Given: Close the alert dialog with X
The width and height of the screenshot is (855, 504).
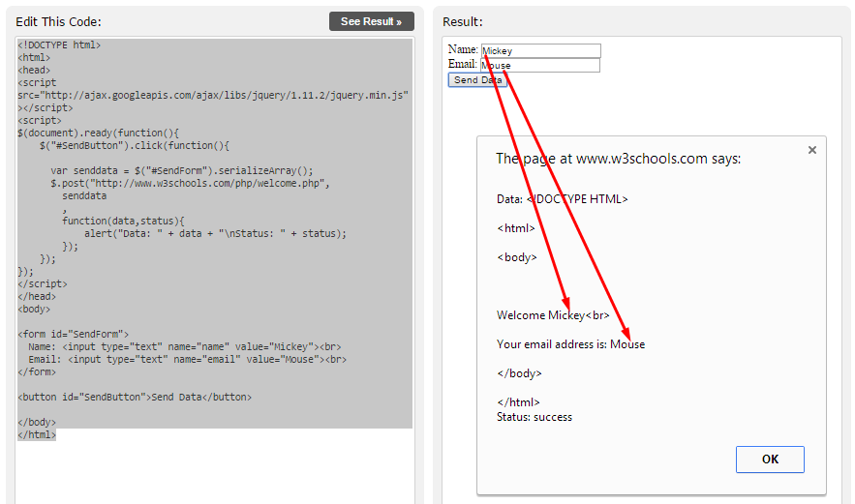Looking at the screenshot, I should [x=812, y=150].
